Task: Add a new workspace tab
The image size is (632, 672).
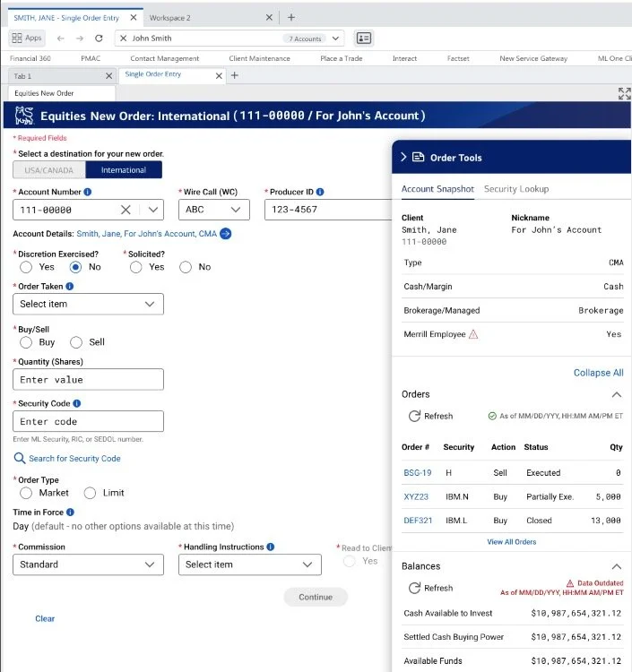Action: [x=291, y=18]
